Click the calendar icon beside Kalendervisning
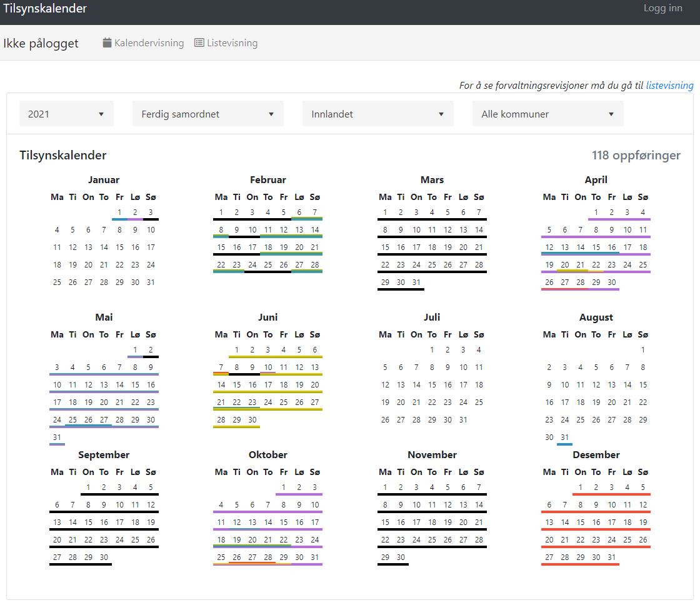The width and height of the screenshot is (700, 605). 107,43
